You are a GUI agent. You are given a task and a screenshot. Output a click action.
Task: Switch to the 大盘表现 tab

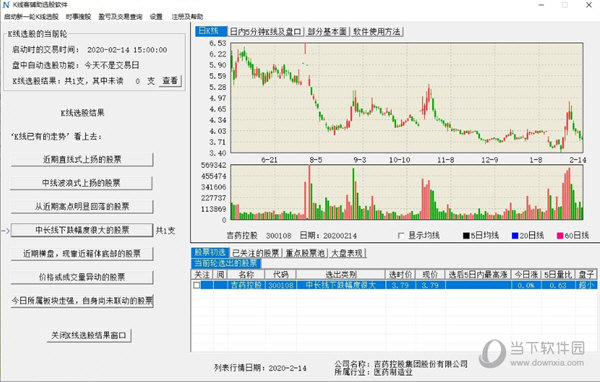pyautogui.click(x=347, y=253)
